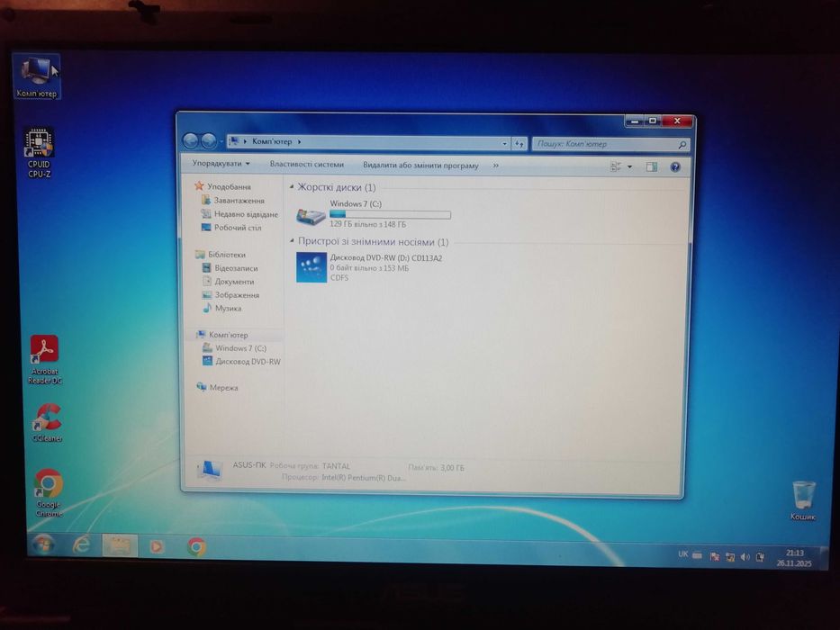Collapse Пристрої зі знімними носіями group
The width and height of the screenshot is (840, 630).
click(292, 241)
